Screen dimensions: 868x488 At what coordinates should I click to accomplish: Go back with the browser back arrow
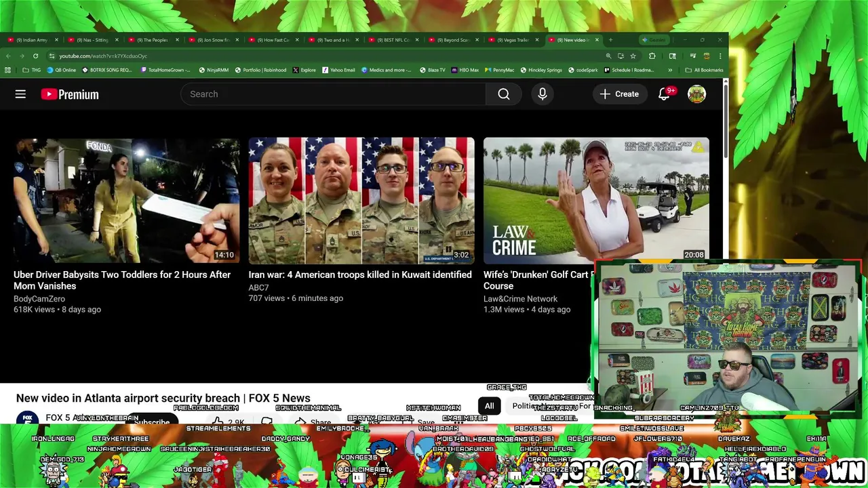(9, 56)
